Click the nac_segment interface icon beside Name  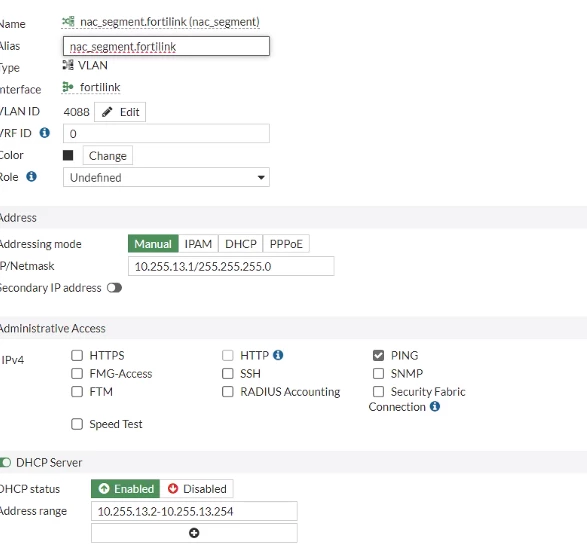68,21
